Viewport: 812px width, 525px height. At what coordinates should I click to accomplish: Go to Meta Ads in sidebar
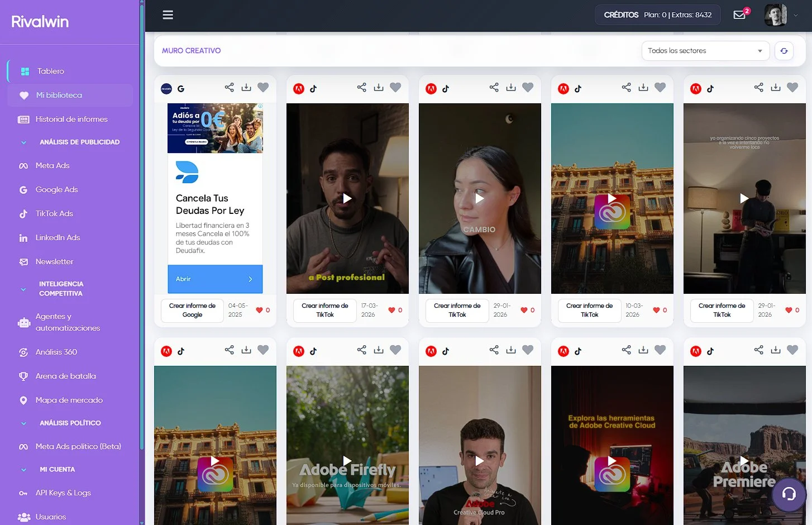click(52, 166)
